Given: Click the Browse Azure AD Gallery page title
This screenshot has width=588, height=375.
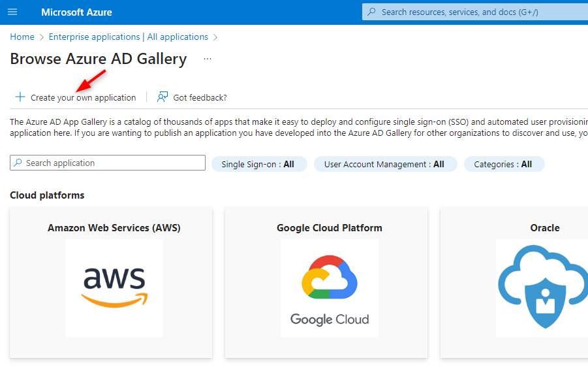Looking at the screenshot, I should tap(99, 59).
